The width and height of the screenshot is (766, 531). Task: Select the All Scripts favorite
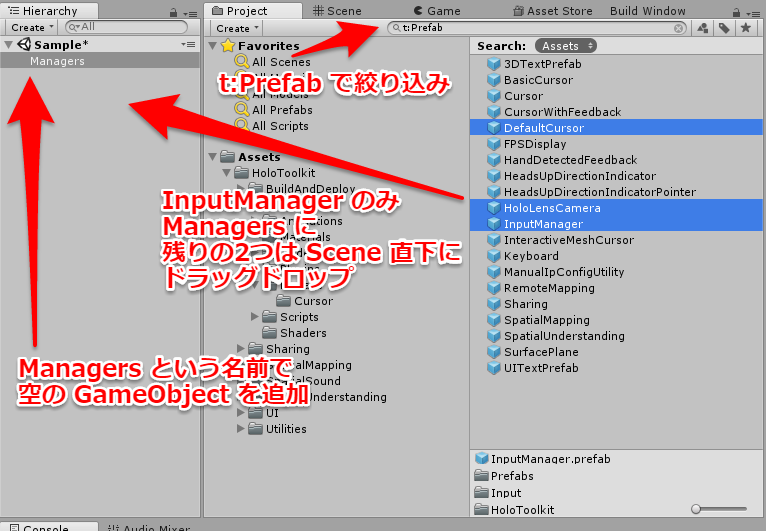[x=280, y=126]
